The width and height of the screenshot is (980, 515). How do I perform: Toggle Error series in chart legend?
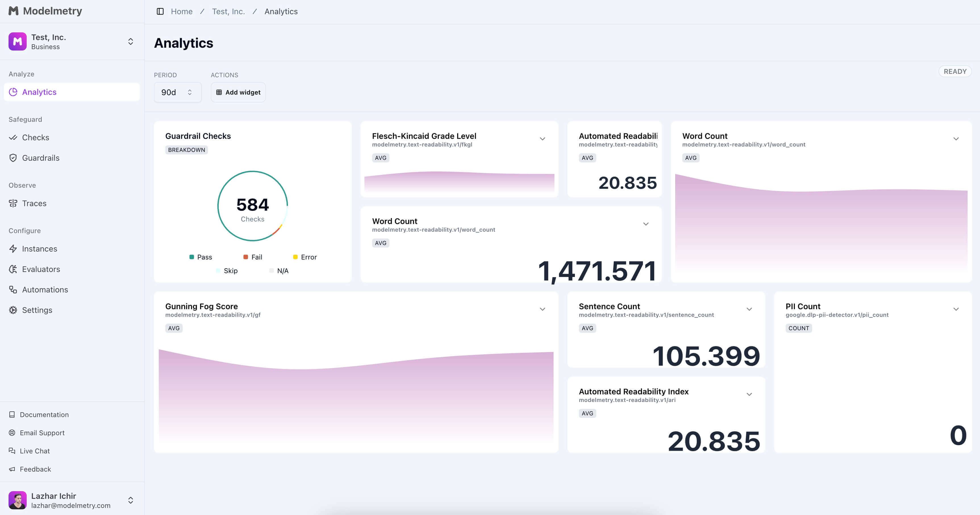tap(305, 257)
